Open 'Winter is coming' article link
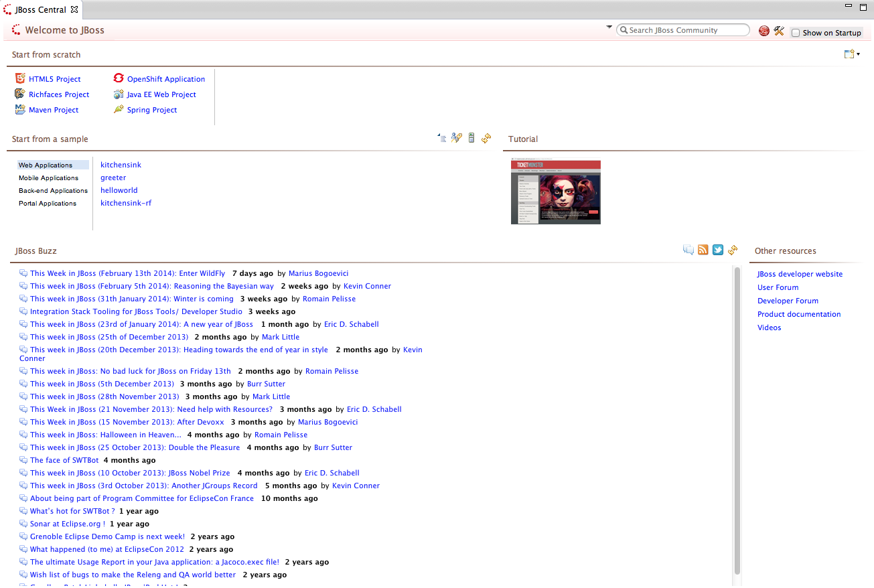Viewport: 874px width, 588px height. [x=132, y=299]
